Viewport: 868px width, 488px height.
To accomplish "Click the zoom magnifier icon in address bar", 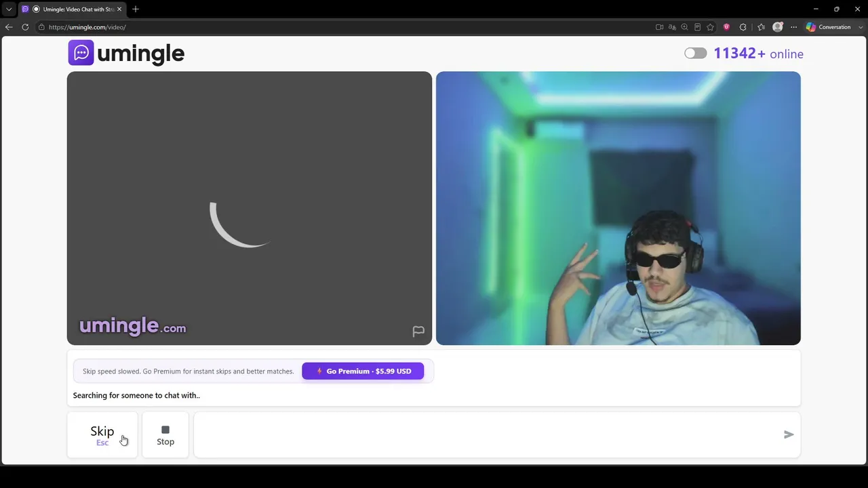I will (x=685, y=27).
